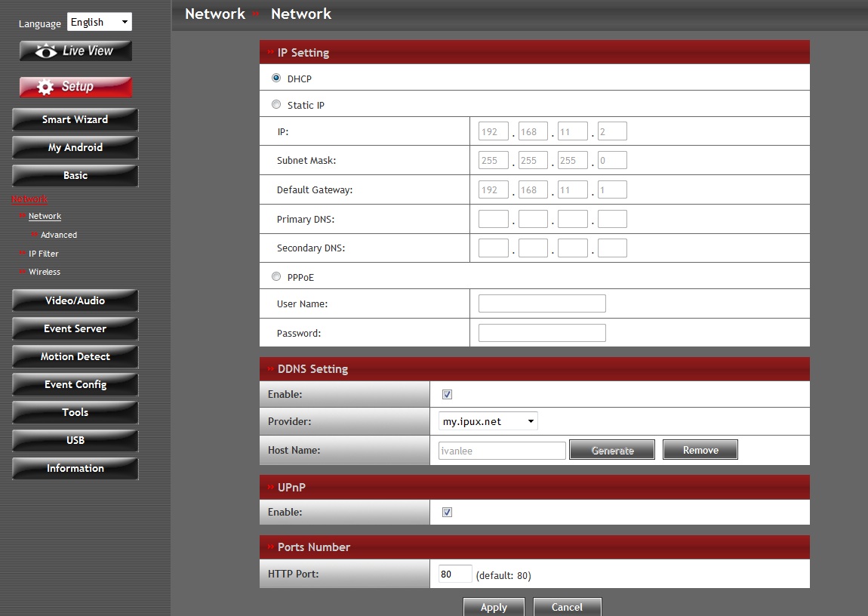868x616 pixels.
Task: Click first octet of Secondary DNS field
Action: 493,248
